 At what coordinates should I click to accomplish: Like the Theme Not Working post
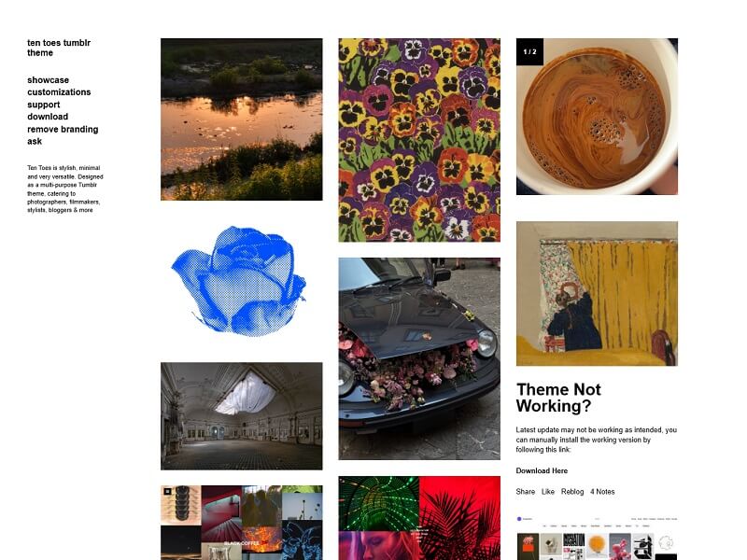point(548,492)
